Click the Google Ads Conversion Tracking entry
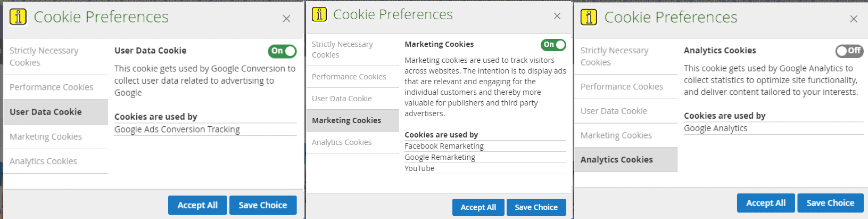This screenshot has width=868, height=219. (177, 129)
